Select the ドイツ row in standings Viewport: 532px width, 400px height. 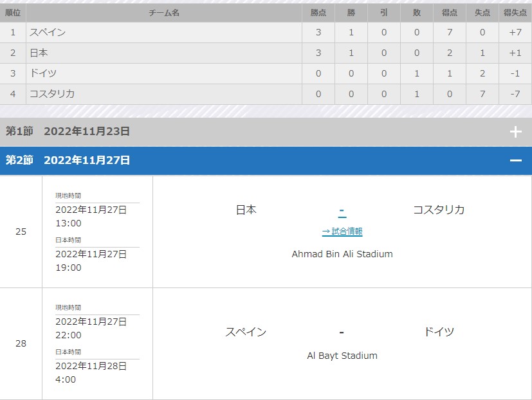266,73
